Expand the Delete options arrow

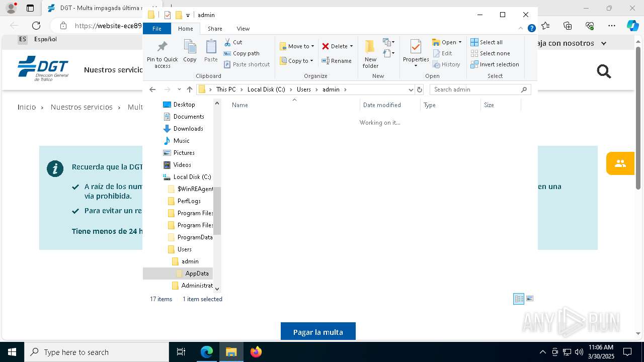tap(351, 46)
